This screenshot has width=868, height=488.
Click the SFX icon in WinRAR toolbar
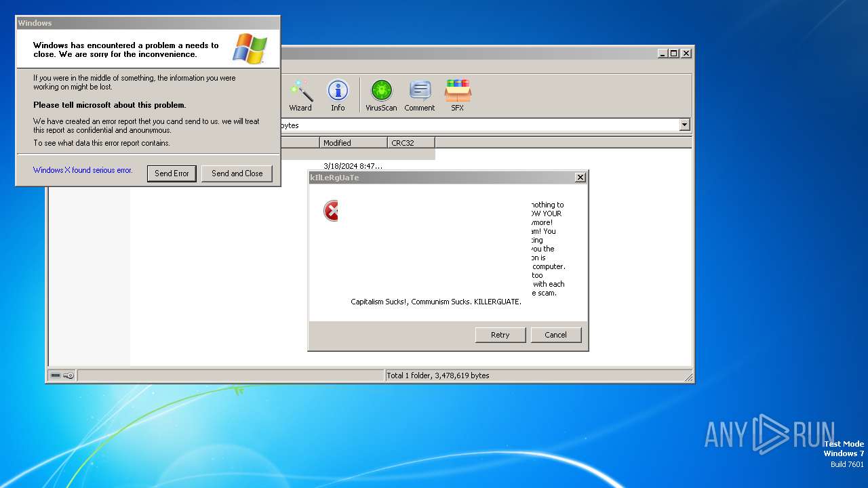tap(458, 96)
